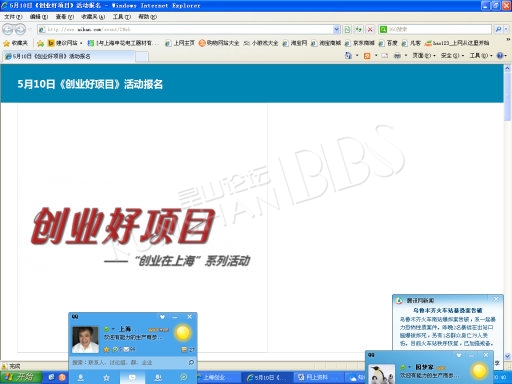Click the QQ contacts tab icon

[81, 377]
